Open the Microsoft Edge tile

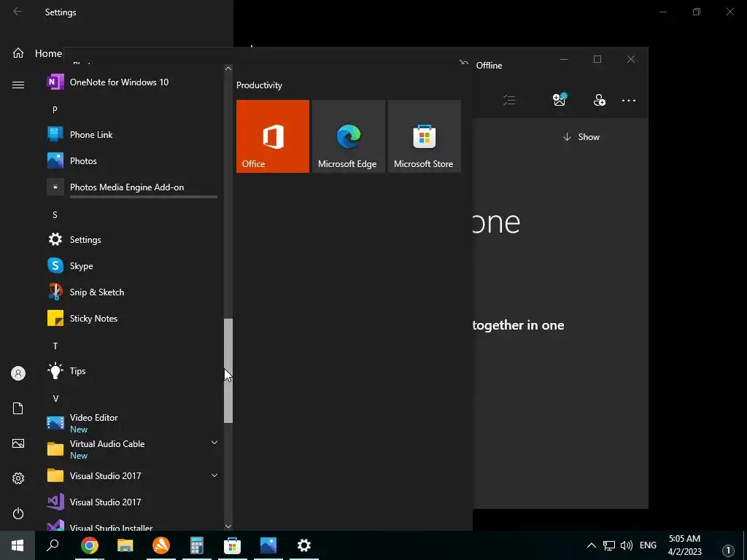click(x=348, y=136)
